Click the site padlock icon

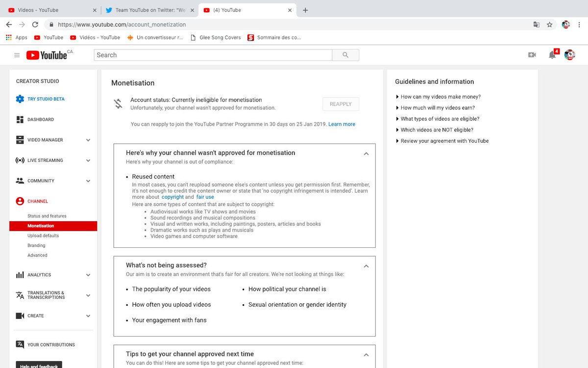pos(51,24)
